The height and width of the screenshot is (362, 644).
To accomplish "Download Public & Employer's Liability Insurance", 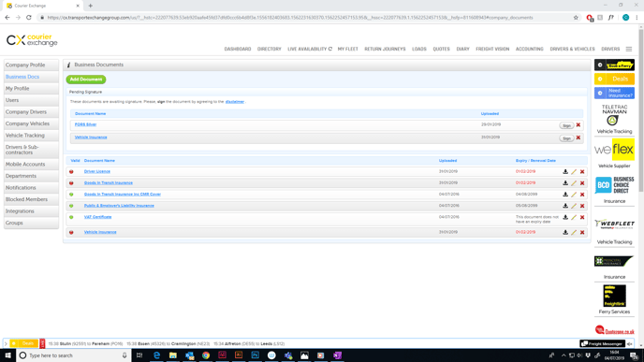I will (565, 206).
